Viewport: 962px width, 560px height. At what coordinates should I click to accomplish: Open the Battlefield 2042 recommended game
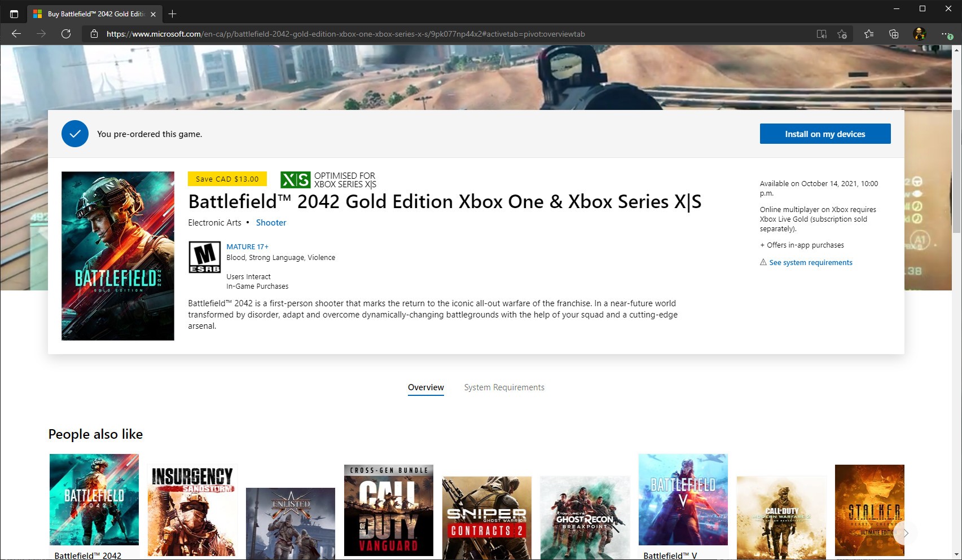pos(94,500)
